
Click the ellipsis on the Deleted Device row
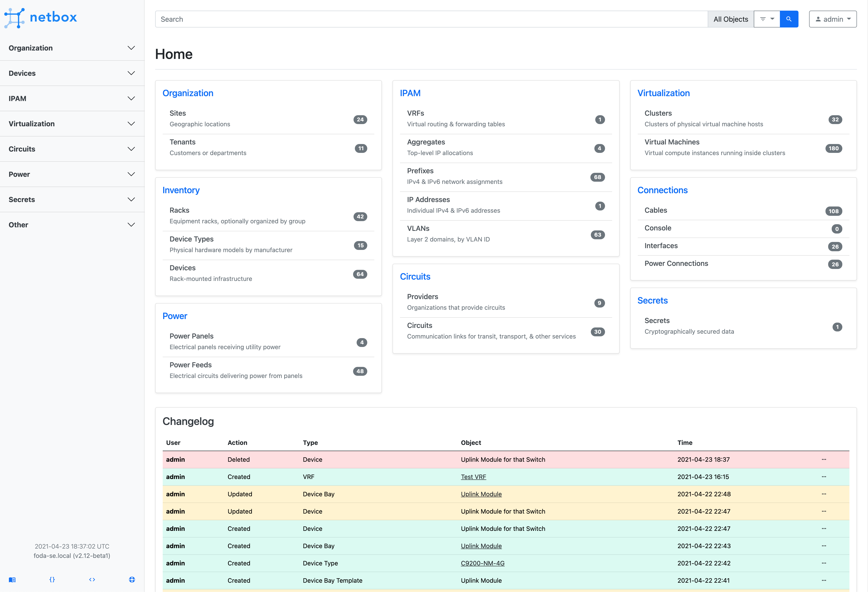(824, 459)
